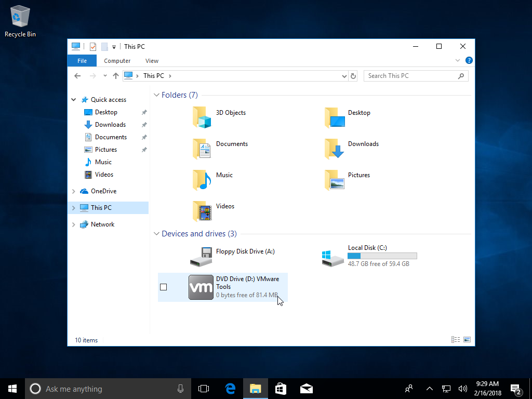532x399 pixels.
Task: Open the 3D Objects folder icon
Action: [x=202, y=117]
